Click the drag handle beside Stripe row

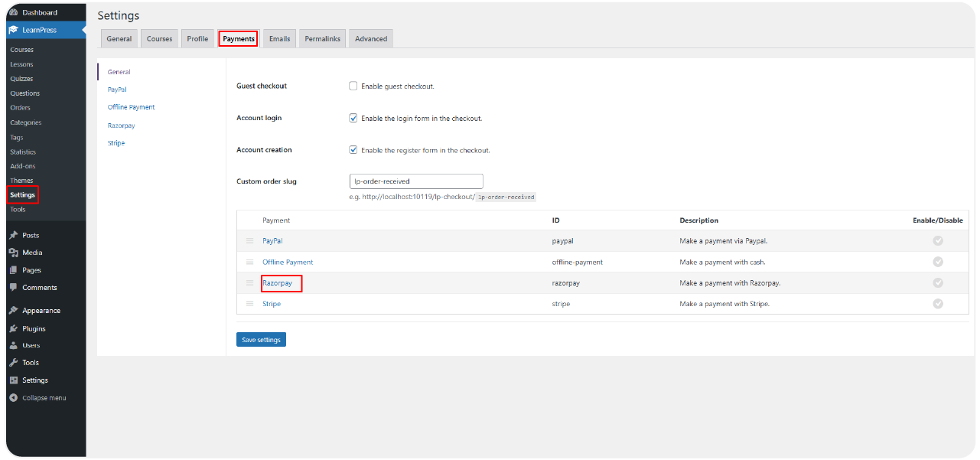[249, 304]
